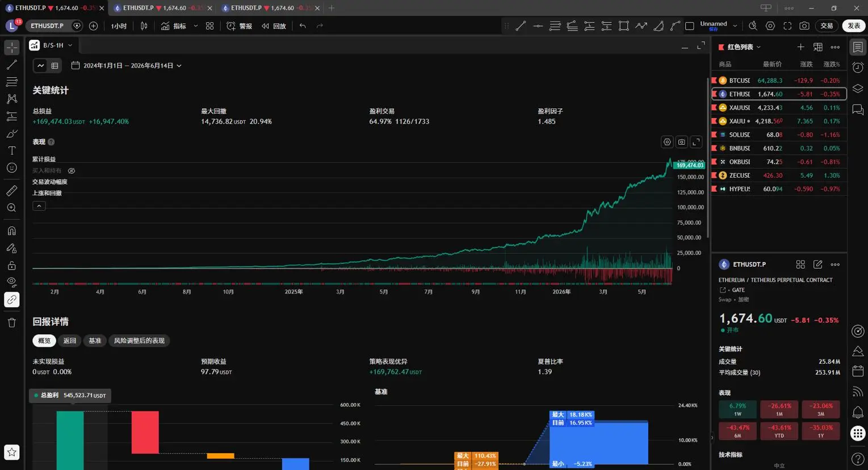The height and width of the screenshot is (470, 868).
Task: Select the trend line drawing tool
Action: coord(12,65)
